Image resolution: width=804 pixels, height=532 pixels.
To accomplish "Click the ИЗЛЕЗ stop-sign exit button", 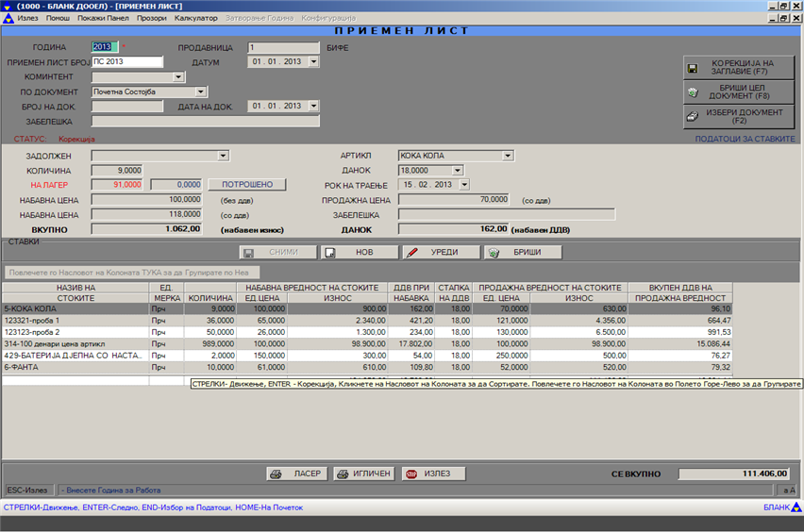I will click(x=433, y=474).
